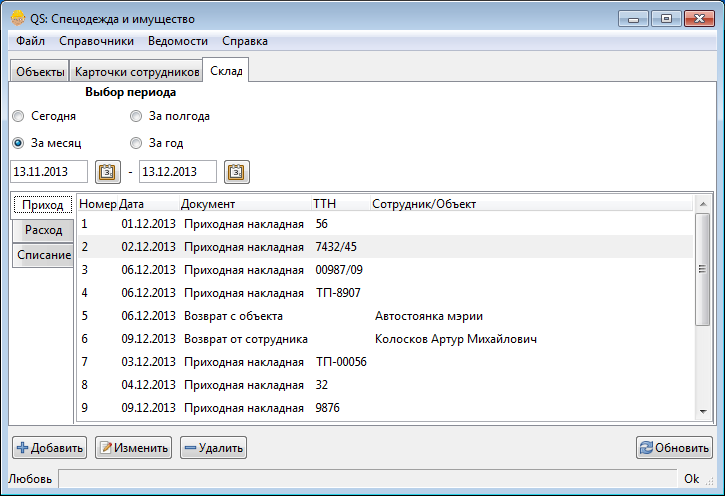The width and height of the screenshot is (725, 496).
Task: Focus the start date field 13.11.2013
Action: coord(49,171)
